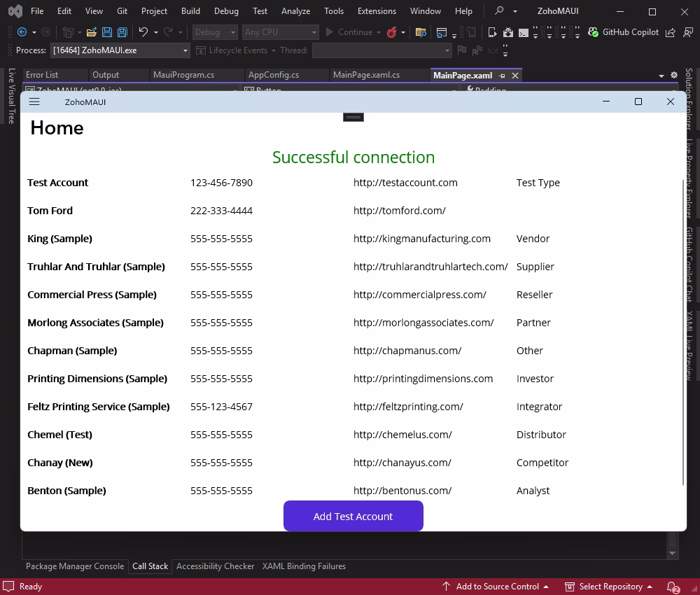
Task: Open the Thread combo box
Action: coord(381,50)
